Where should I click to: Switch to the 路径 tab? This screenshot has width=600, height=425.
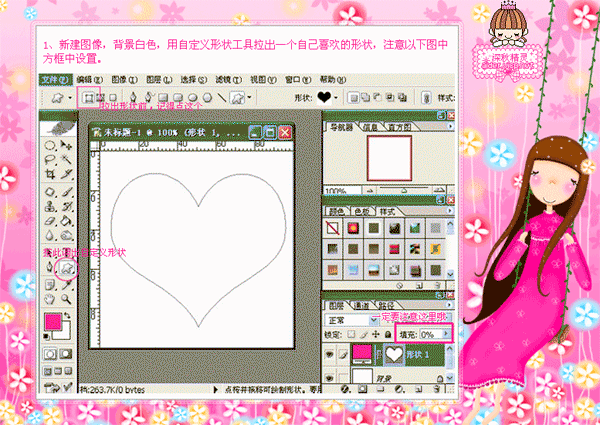pos(386,306)
